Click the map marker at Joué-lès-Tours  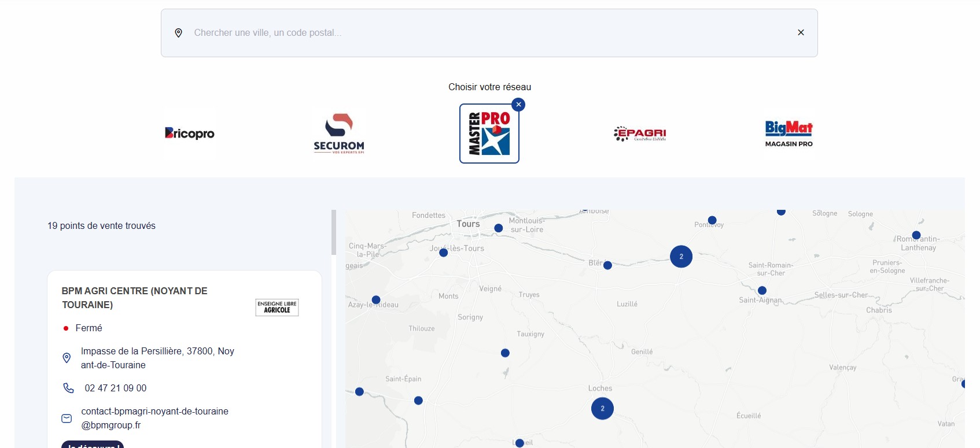click(444, 253)
